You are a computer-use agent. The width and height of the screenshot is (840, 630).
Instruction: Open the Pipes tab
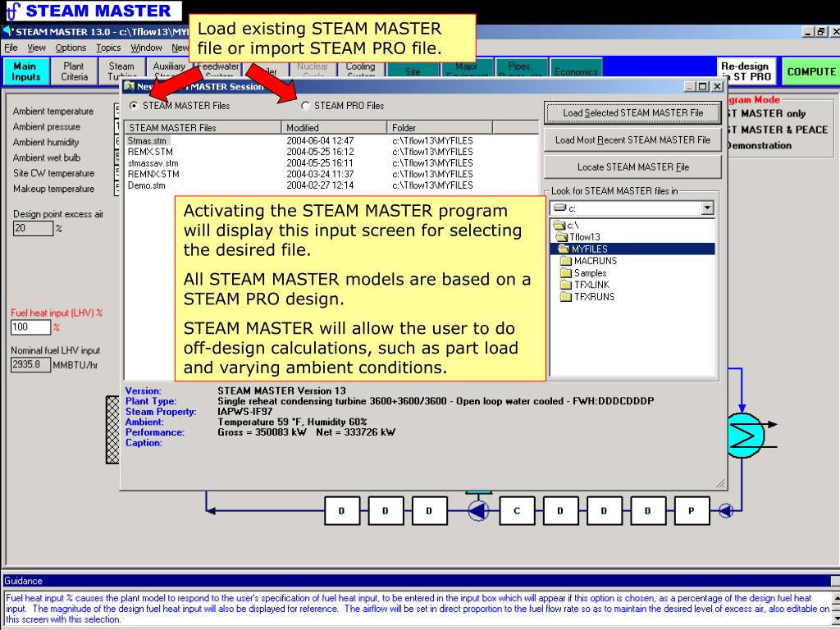(x=521, y=71)
